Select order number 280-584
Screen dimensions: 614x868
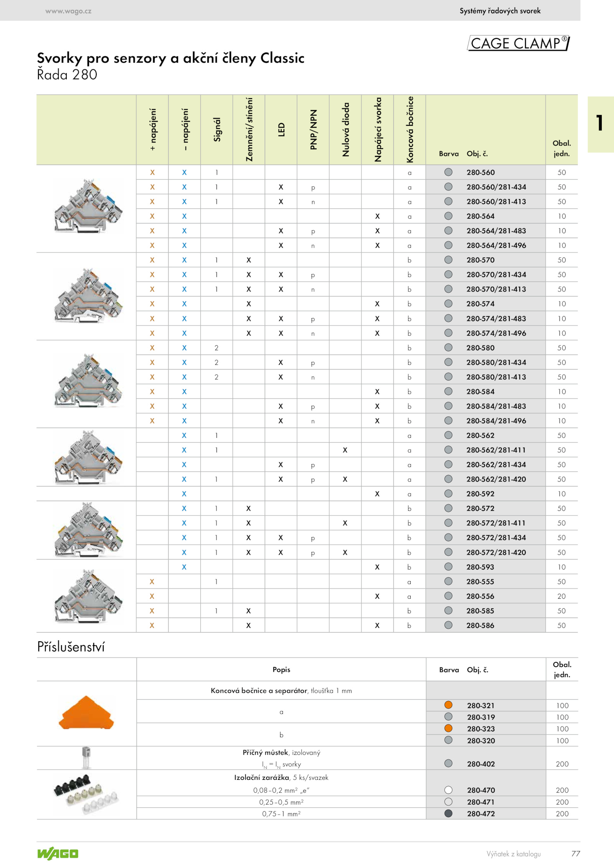click(480, 392)
